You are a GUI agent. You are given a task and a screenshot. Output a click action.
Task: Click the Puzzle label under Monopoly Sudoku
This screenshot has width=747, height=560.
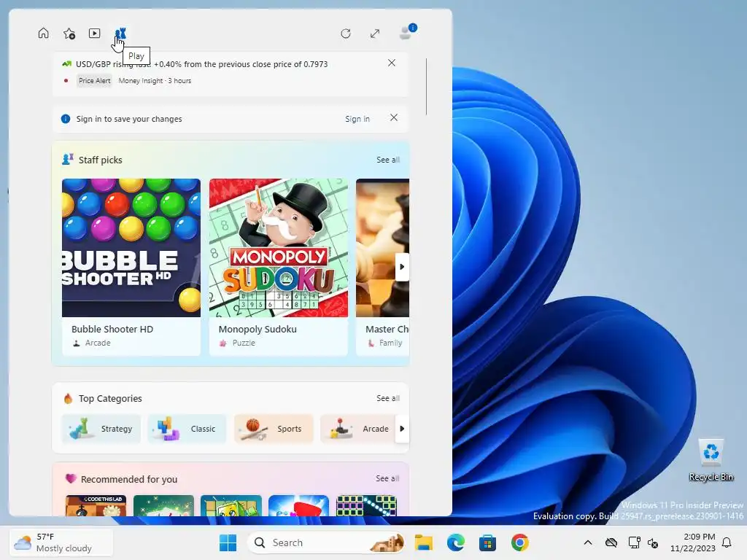pos(244,343)
